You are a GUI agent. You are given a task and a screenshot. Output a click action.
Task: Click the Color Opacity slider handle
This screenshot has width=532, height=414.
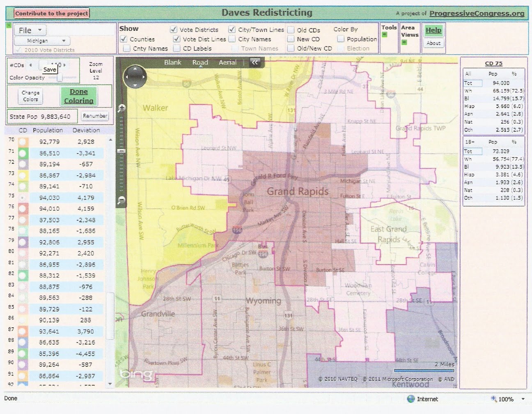[x=60, y=78]
